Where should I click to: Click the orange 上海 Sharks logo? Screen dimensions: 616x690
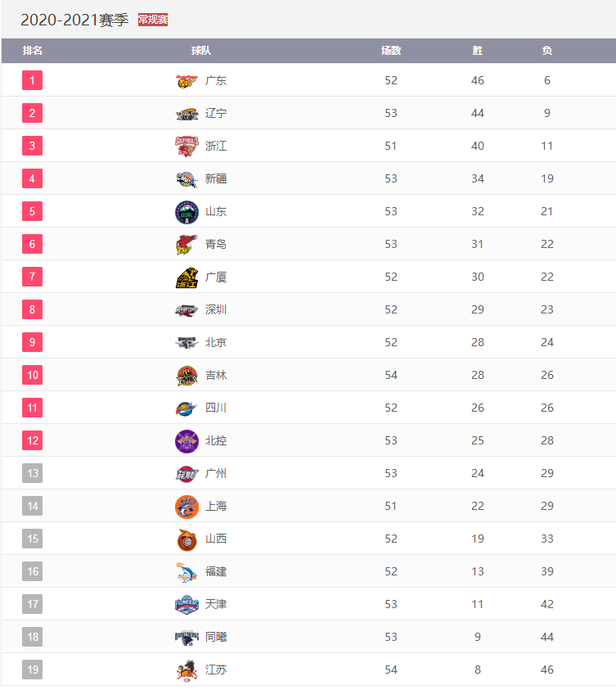[x=187, y=507]
